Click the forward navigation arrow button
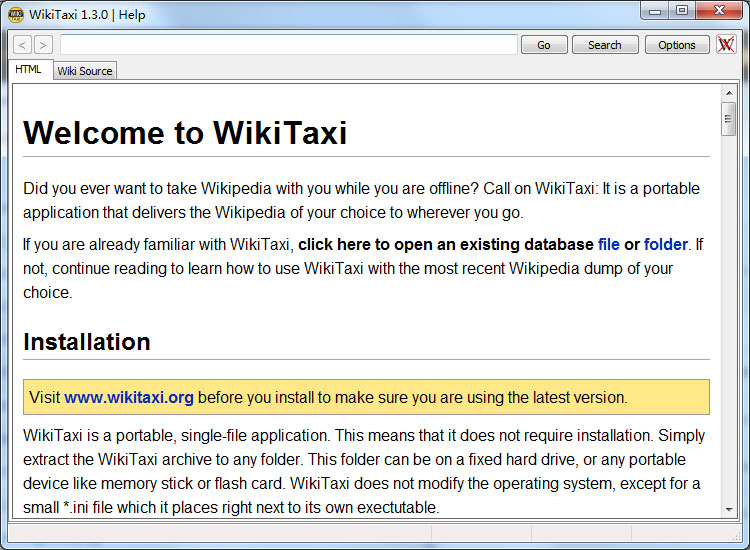Viewport: 750px width, 550px height. tap(43, 45)
